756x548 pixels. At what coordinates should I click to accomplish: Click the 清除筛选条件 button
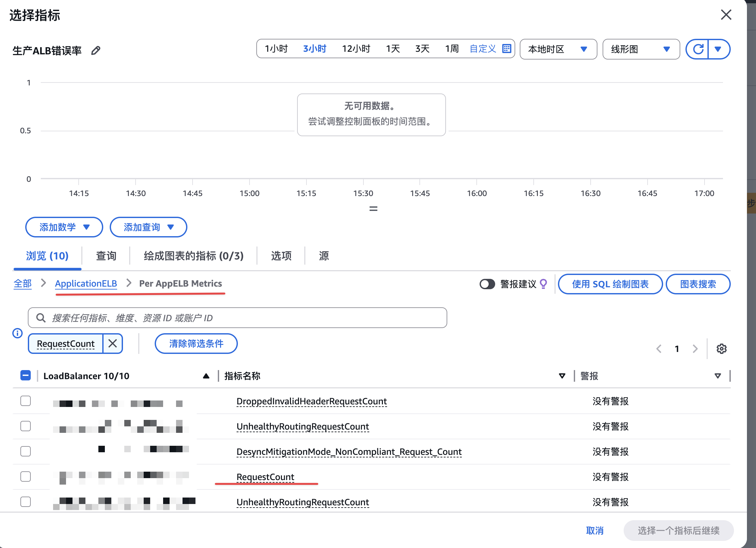(x=196, y=344)
